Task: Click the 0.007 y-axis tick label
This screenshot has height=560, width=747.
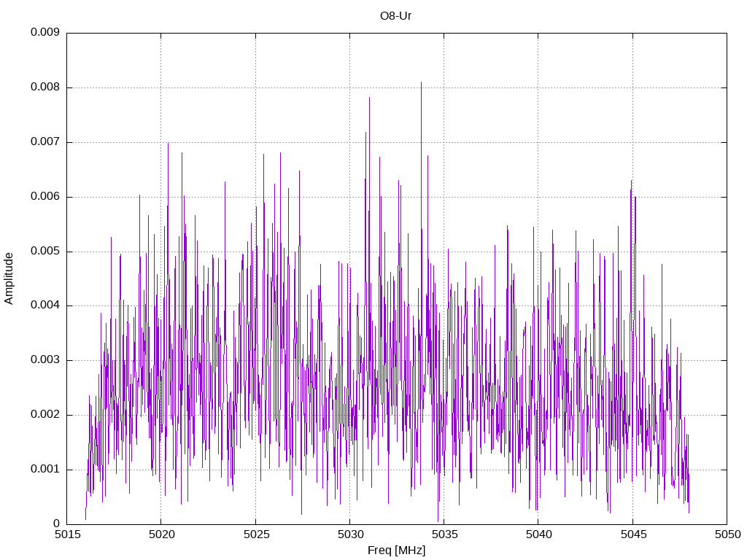Action: [x=45, y=142]
